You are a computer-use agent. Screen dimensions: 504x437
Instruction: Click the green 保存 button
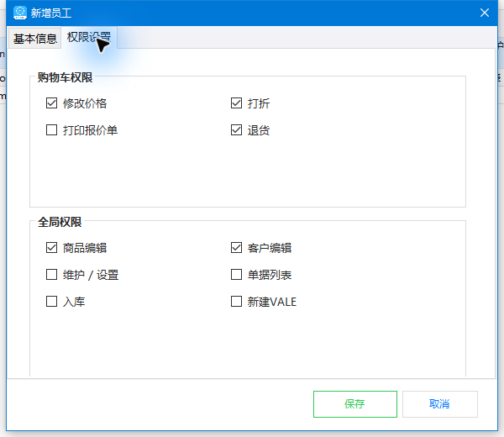pos(355,404)
